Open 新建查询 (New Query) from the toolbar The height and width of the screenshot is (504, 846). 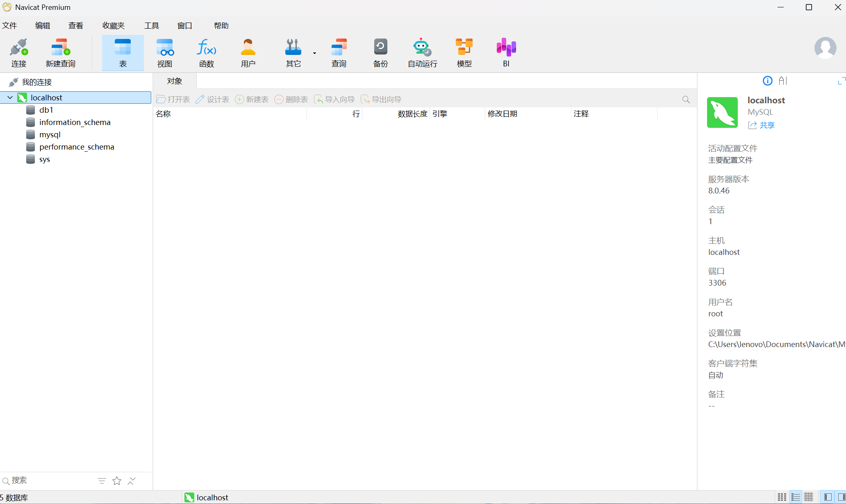click(61, 52)
